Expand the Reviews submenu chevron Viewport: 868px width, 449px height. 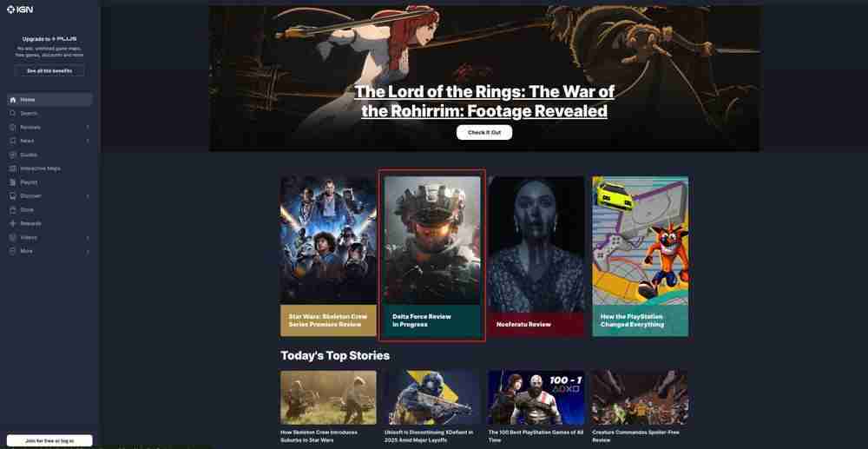[x=88, y=128]
